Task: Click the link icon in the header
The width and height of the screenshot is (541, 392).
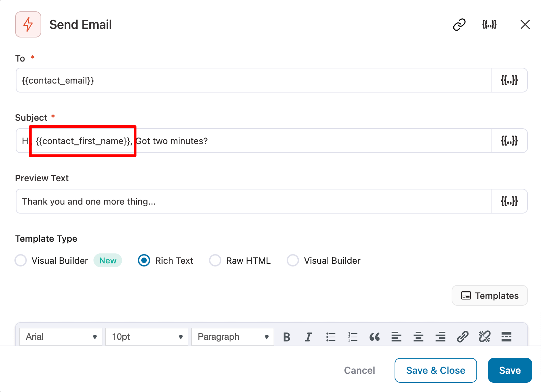Action: (459, 25)
